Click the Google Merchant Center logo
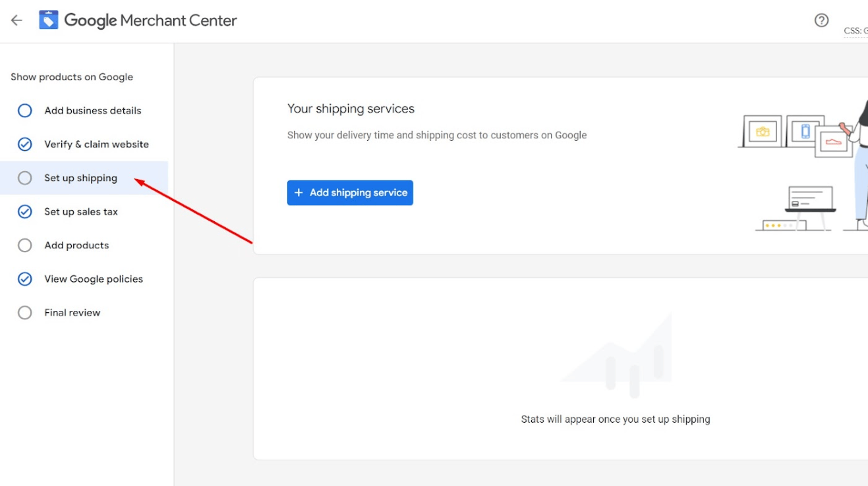Image resolution: width=868 pixels, height=486 pixels. (x=49, y=20)
